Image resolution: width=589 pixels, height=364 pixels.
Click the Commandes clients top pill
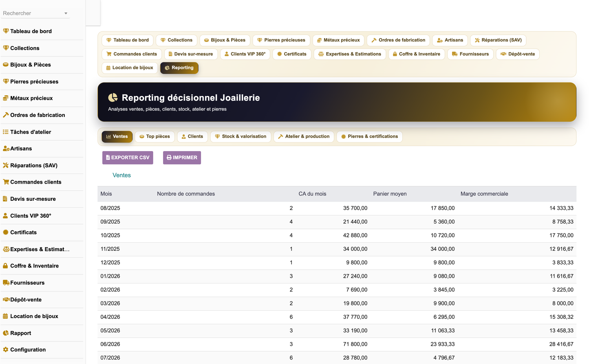coord(132,54)
